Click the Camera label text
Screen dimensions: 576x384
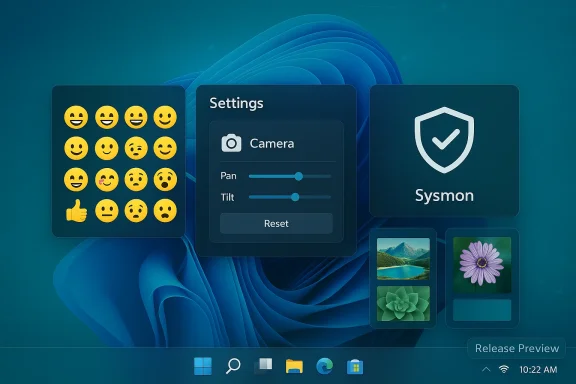click(272, 143)
